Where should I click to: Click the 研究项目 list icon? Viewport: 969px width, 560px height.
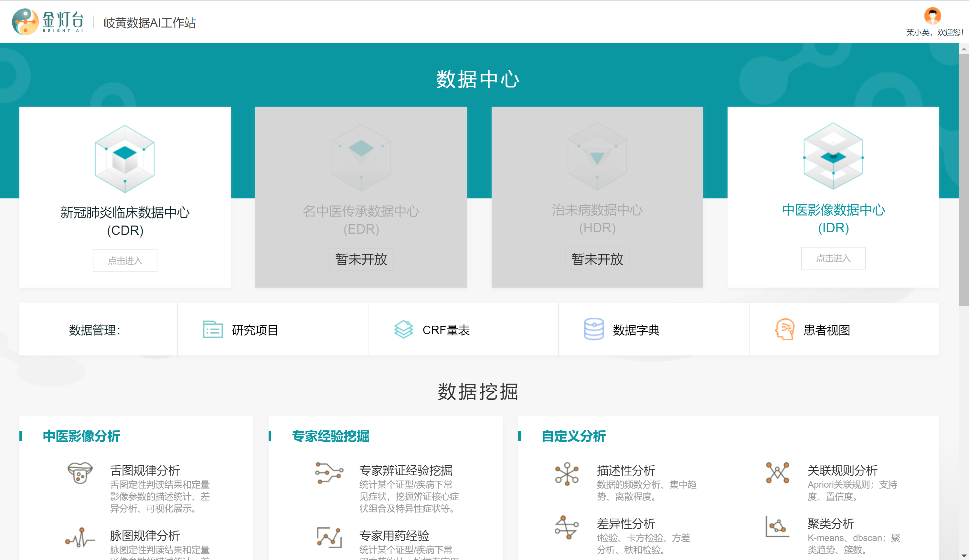[x=213, y=329]
